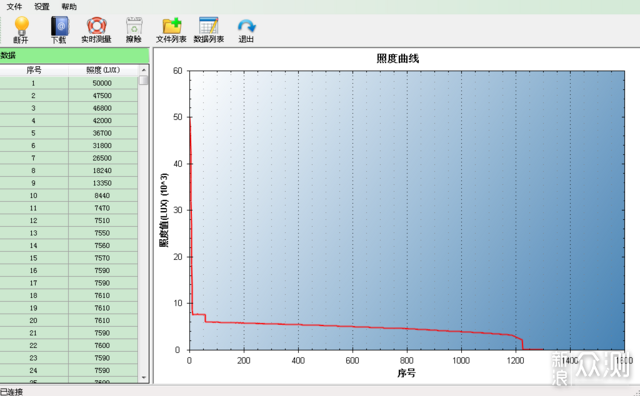640x396 pixels.
Task: Select row 13 with value 7550
Action: [x=69, y=233]
